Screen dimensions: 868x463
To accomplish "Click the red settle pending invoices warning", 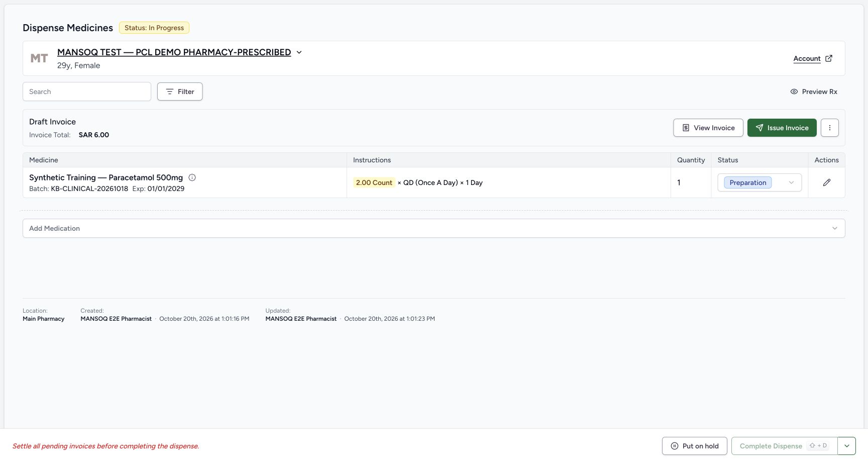I will click(x=106, y=446).
